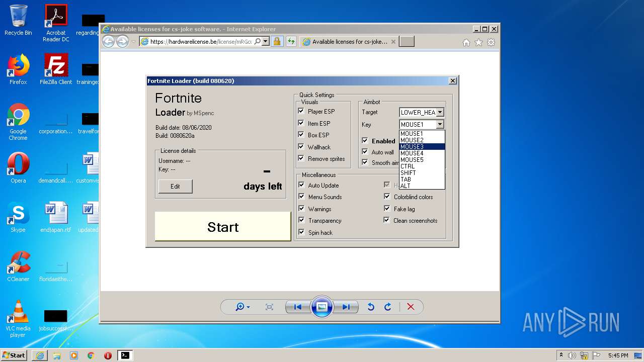644x362 pixels.
Task: Toggle the Transparency checkbox
Action: pyautogui.click(x=301, y=220)
